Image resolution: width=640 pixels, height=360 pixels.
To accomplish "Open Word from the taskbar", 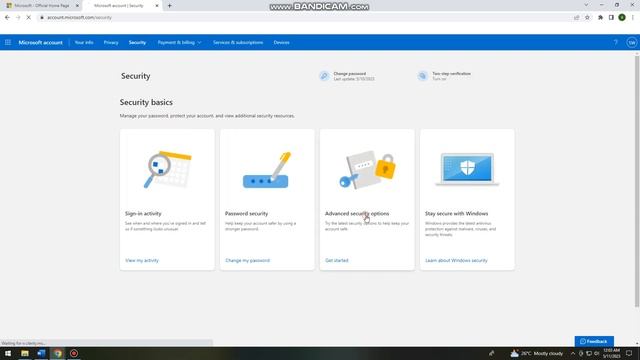I will (x=41, y=353).
